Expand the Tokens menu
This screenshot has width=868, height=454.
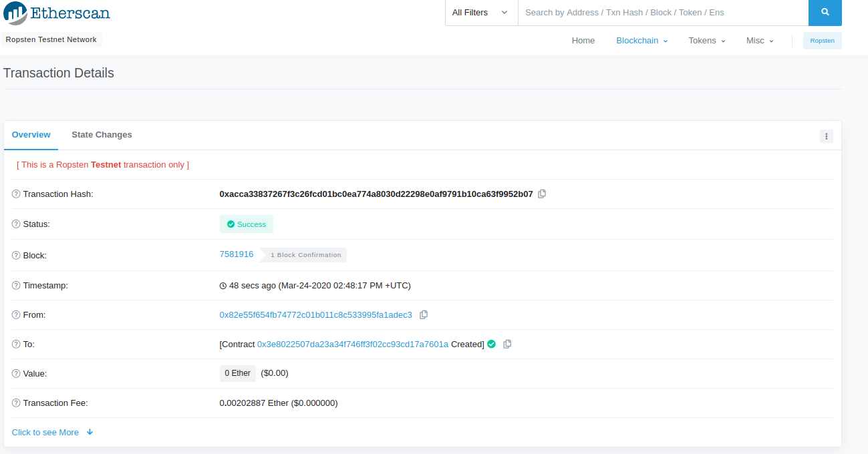point(707,41)
